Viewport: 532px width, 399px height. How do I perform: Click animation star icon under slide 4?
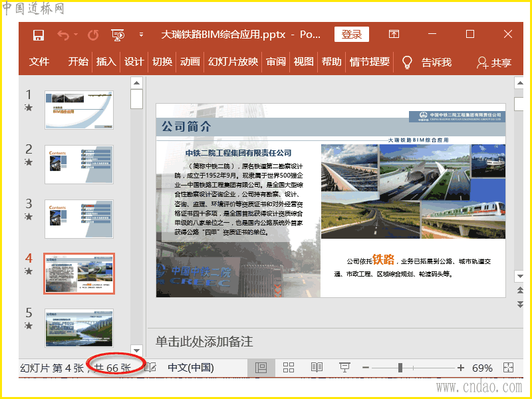[x=29, y=271]
